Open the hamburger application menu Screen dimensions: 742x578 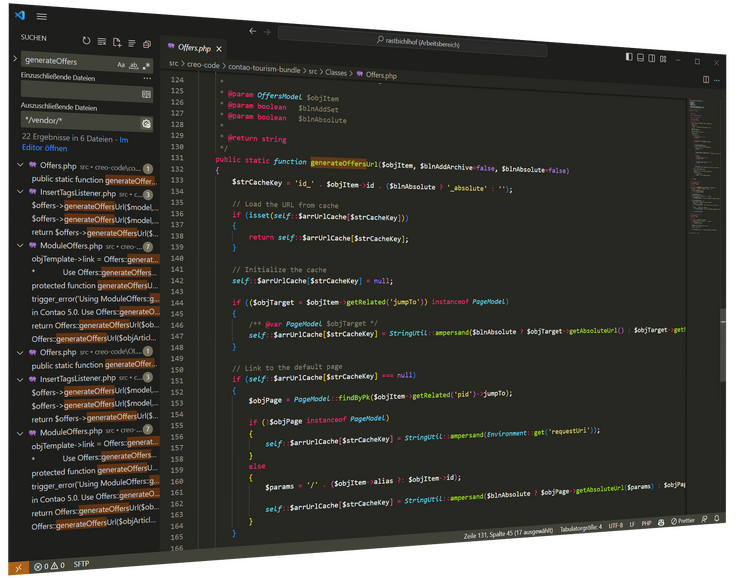(x=42, y=17)
